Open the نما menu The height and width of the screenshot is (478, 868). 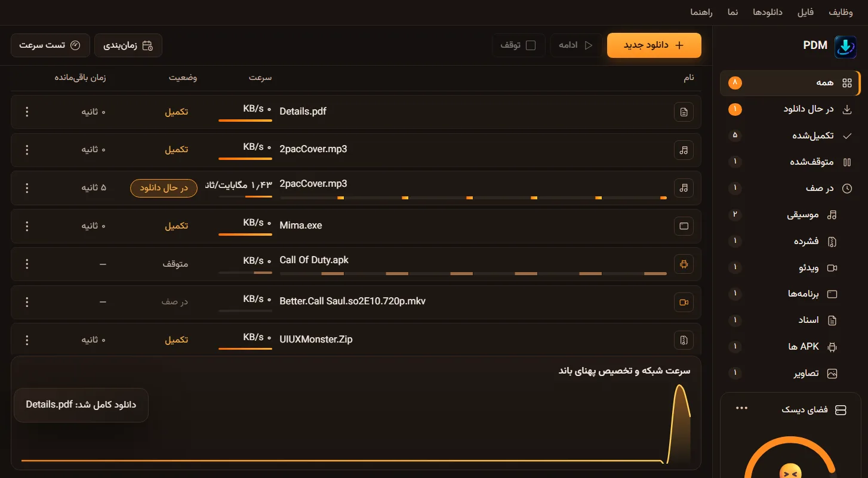(732, 13)
